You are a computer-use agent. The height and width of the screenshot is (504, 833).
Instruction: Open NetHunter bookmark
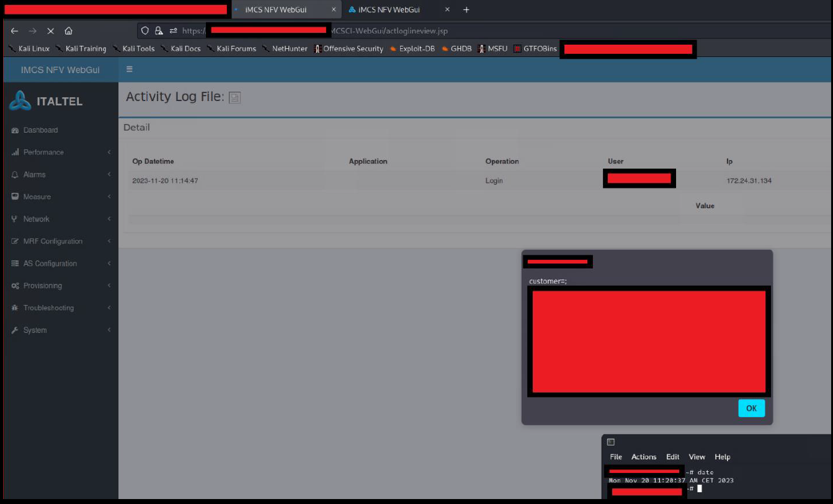click(285, 49)
